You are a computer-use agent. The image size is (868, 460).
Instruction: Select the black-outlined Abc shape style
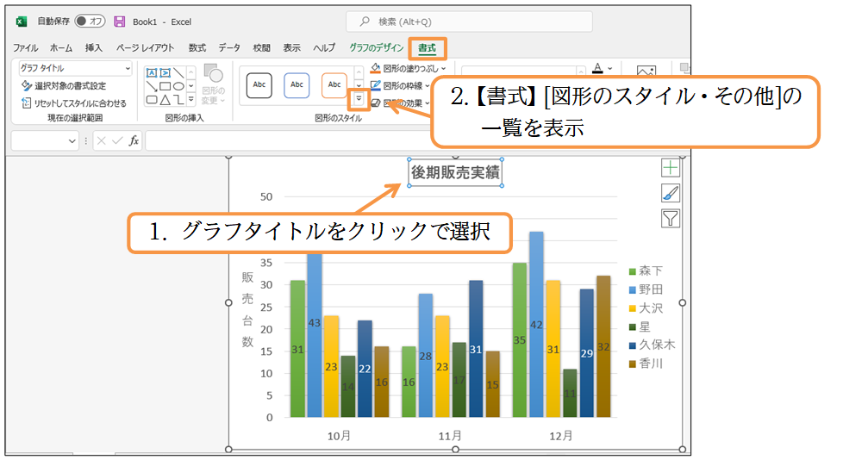point(259,84)
